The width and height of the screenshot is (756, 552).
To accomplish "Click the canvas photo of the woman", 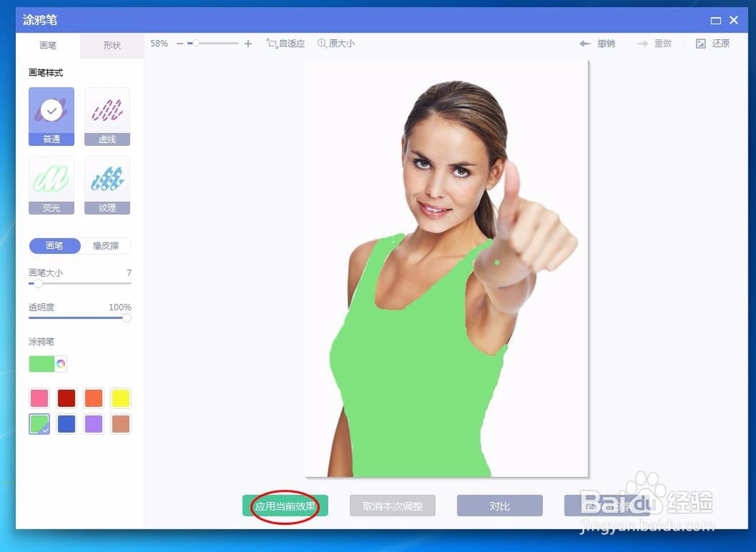I will (x=447, y=268).
